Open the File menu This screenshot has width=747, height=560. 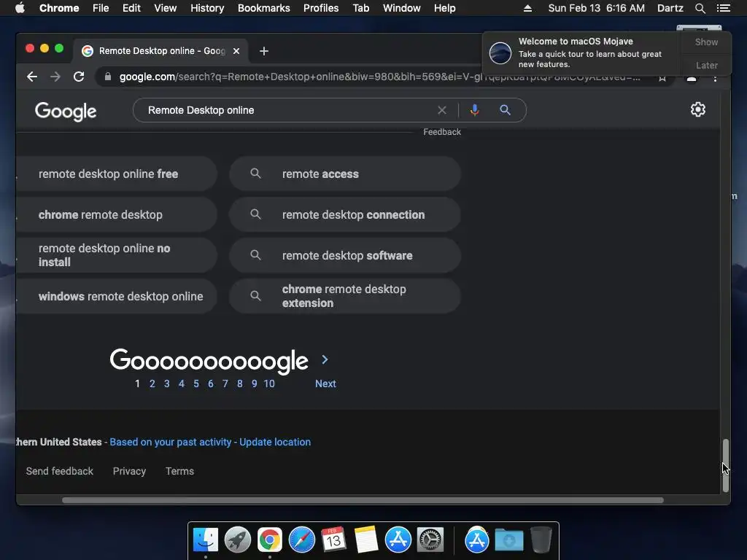coord(101,8)
